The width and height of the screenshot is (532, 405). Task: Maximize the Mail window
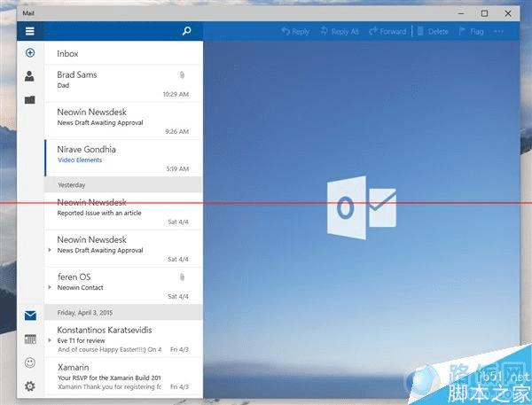[484, 13]
